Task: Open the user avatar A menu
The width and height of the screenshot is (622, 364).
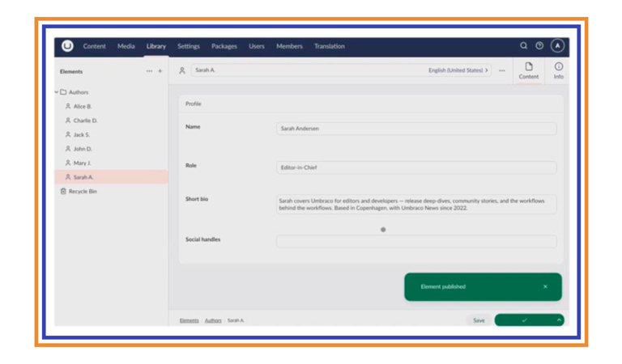Action: tap(557, 46)
